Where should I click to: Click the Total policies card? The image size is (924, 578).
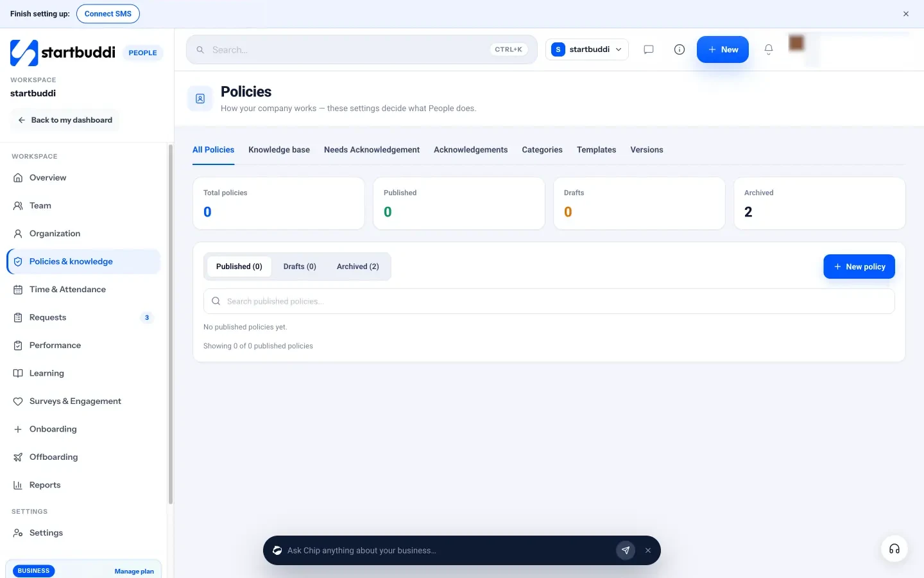[279, 204]
